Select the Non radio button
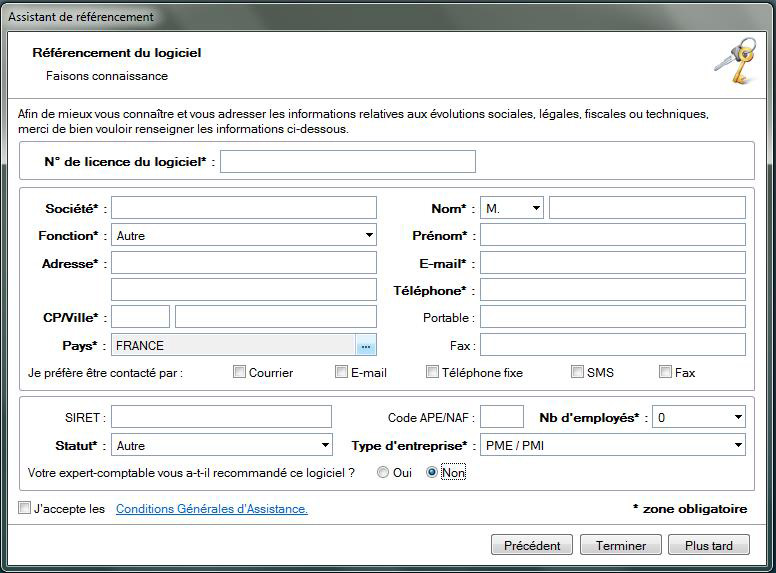 [x=432, y=473]
